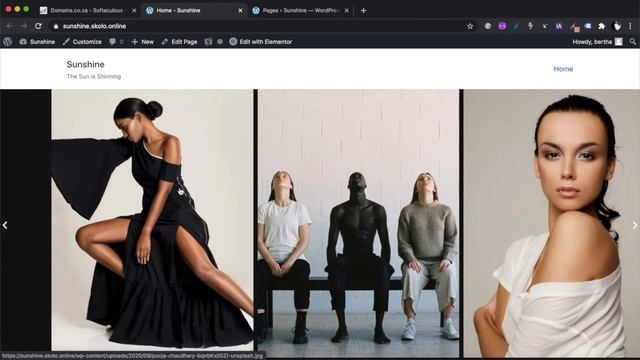Open the Chrome profile avatar

pos(617,26)
